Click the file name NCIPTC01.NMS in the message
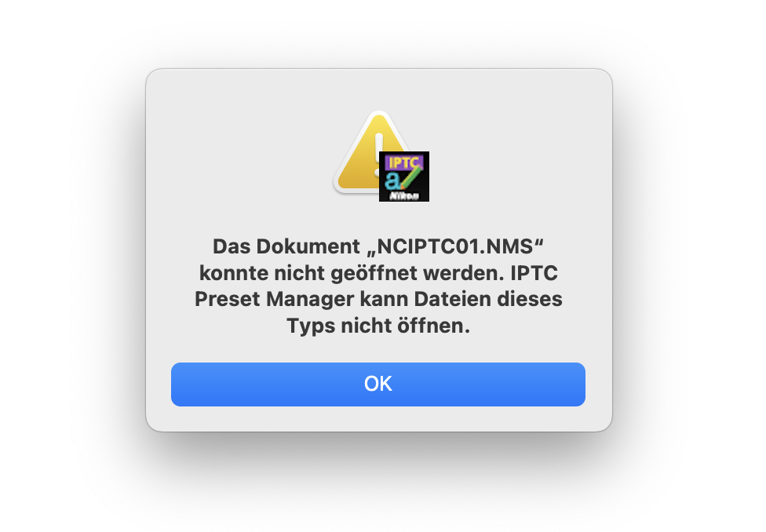766x532 pixels. pyautogui.click(x=455, y=246)
